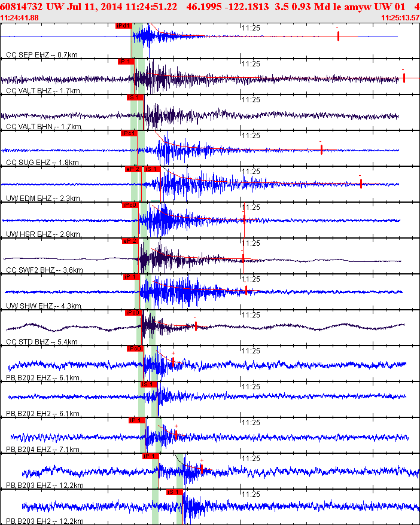Click the 11:25 time tick on CC SEP EHZ trace
This screenshot has width=420, height=525.
click(251, 28)
